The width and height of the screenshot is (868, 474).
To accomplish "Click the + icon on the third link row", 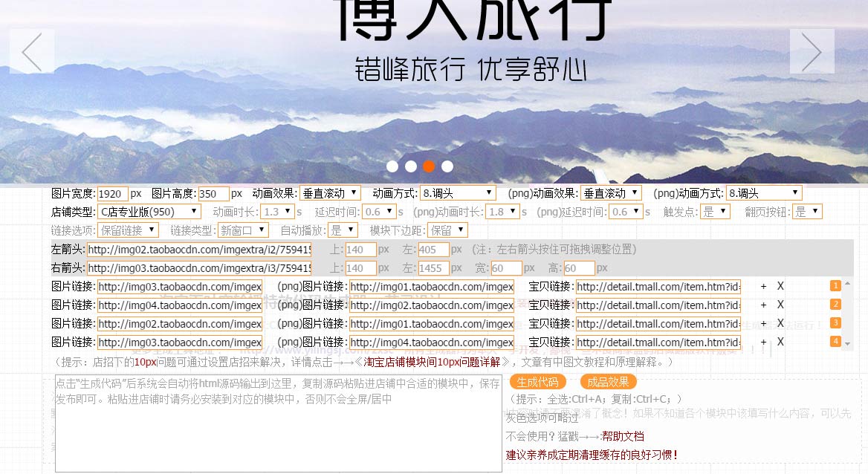I will tap(764, 323).
